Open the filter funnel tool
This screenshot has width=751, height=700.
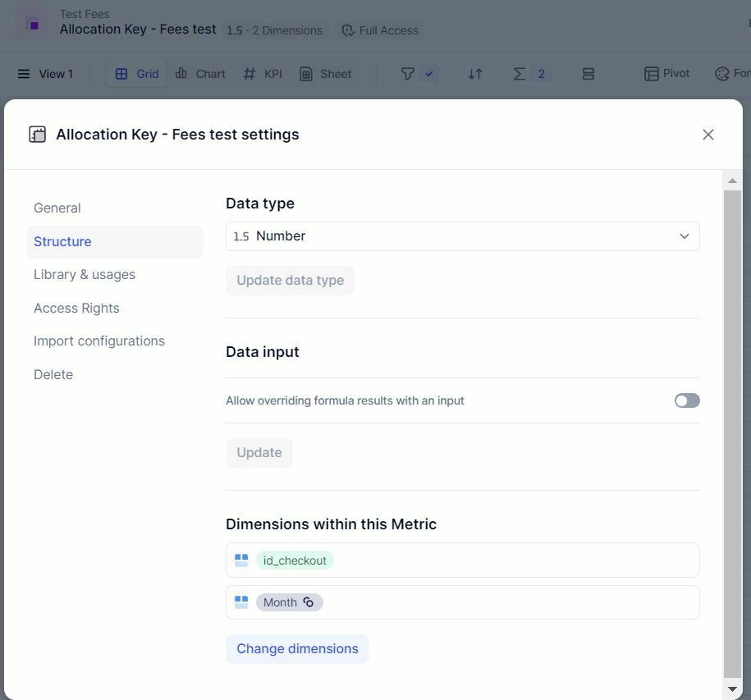point(407,74)
